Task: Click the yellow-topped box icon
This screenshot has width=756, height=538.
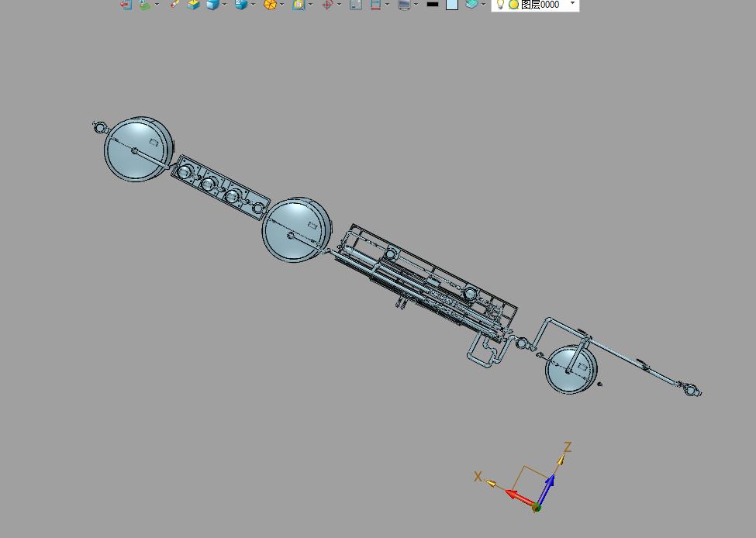Action: (193, 5)
